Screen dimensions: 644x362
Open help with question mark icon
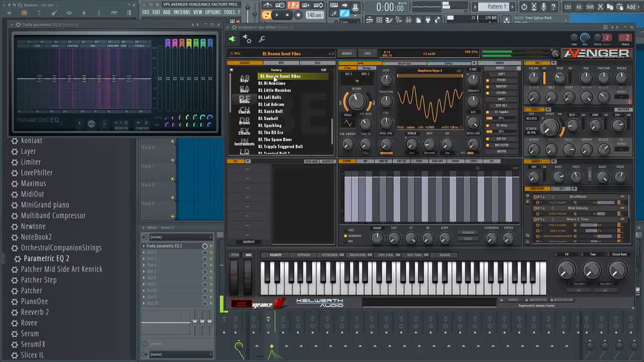(x=553, y=7)
